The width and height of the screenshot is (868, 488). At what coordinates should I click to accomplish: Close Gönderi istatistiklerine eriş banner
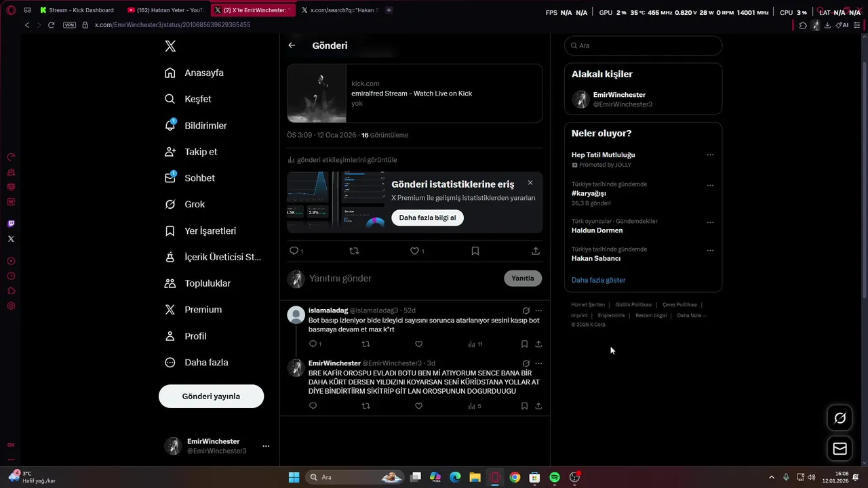(x=530, y=182)
